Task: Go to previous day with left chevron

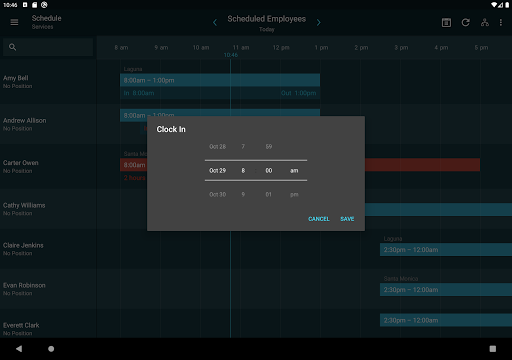Action: coord(215,22)
